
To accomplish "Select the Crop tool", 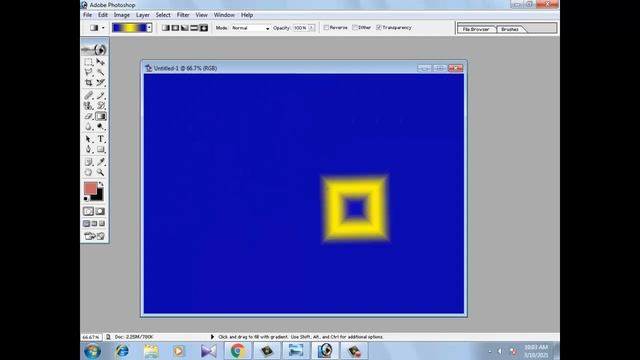I will click(x=89, y=82).
